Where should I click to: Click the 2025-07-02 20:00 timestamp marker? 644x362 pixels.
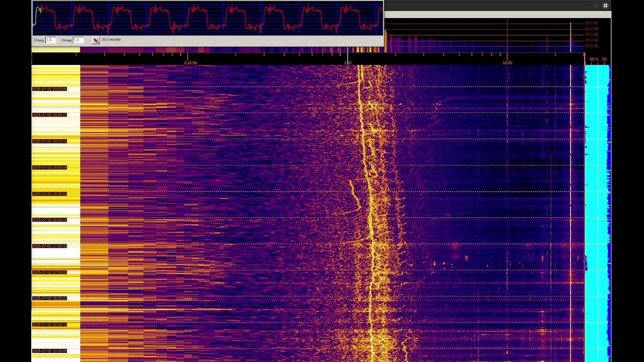(49, 115)
